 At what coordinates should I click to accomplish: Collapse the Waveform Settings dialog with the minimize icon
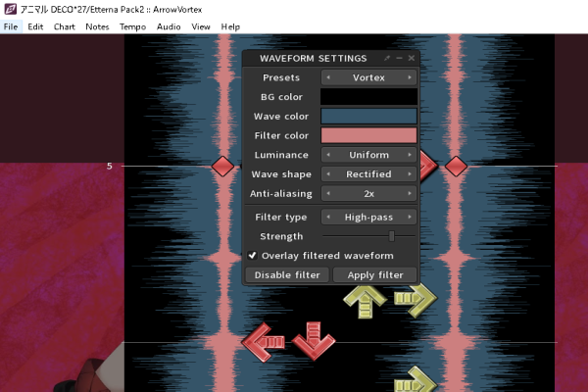[x=400, y=59]
